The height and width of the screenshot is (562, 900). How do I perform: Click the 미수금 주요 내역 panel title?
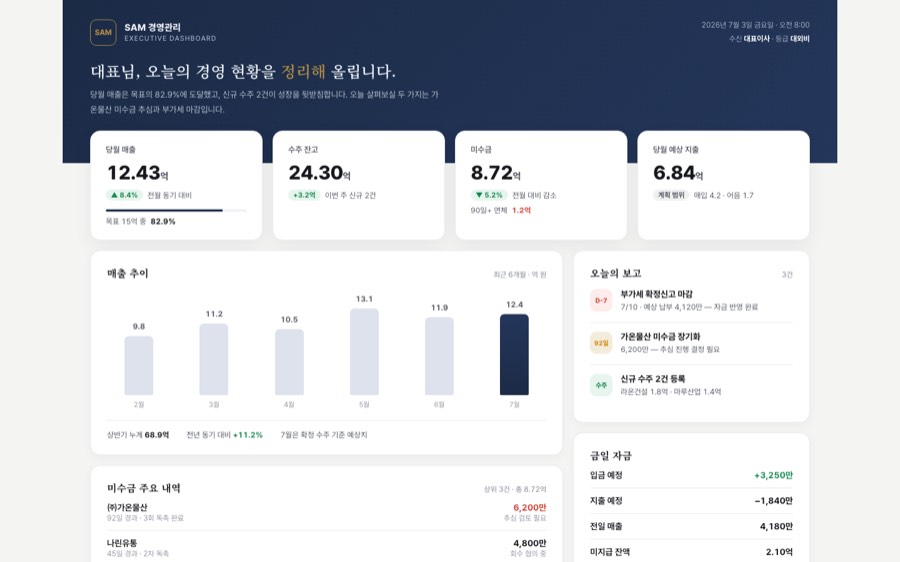143,488
